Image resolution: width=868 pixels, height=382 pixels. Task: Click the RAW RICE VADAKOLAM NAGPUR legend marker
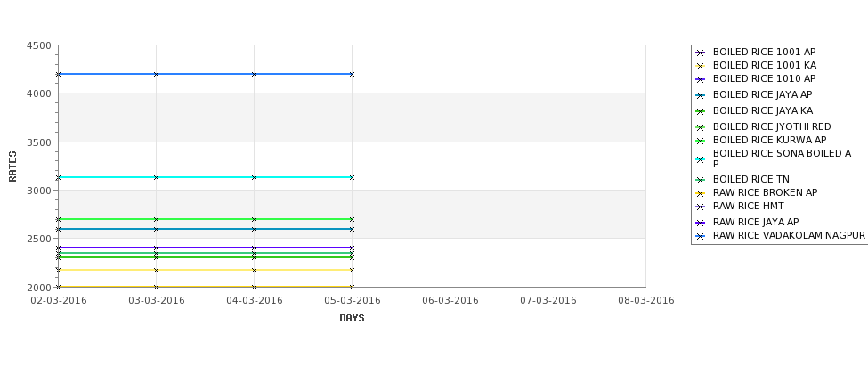click(x=701, y=236)
